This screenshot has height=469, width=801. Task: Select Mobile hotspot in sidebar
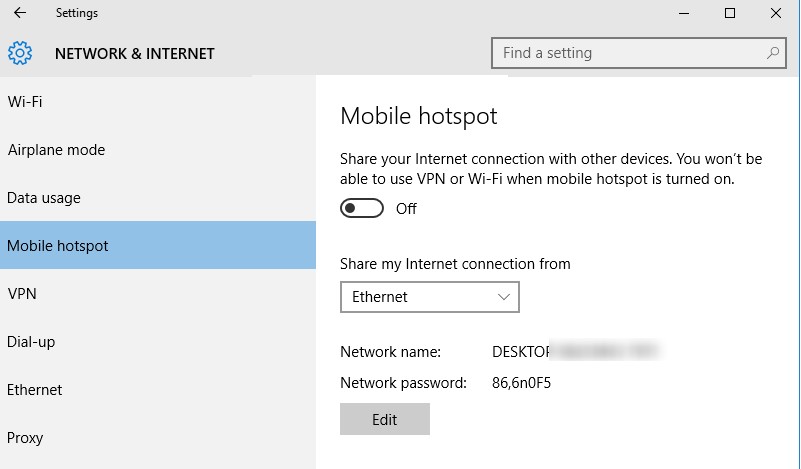58,246
